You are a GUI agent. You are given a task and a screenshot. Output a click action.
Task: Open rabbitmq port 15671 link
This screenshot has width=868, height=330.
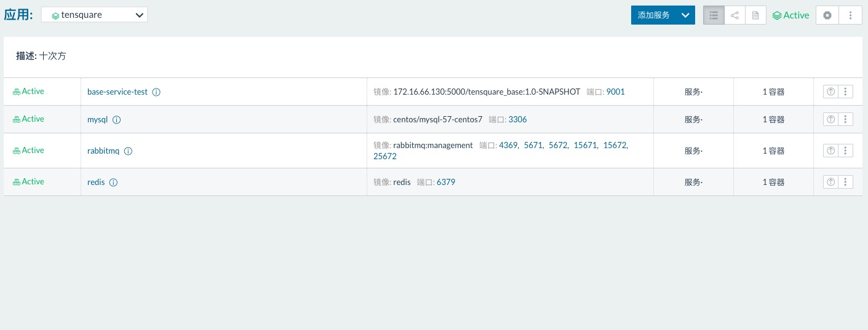(585, 145)
